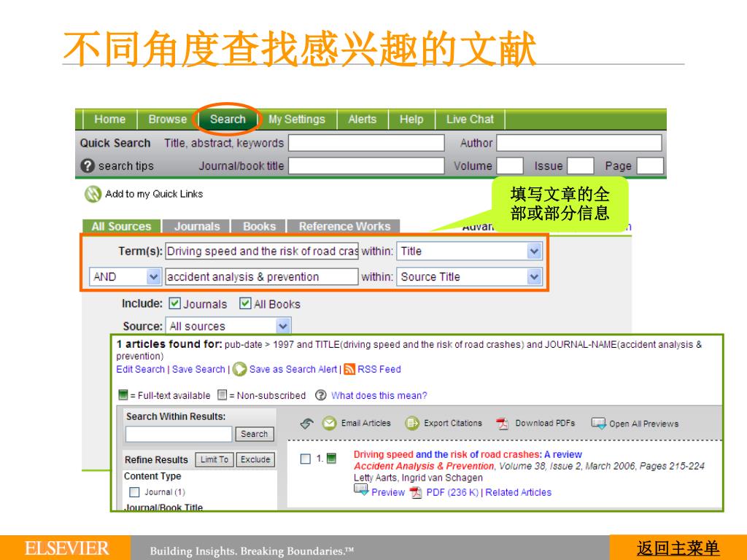Click the Term(s) field containing Driving speed
Viewport: 747px width, 560px height.
point(262,251)
